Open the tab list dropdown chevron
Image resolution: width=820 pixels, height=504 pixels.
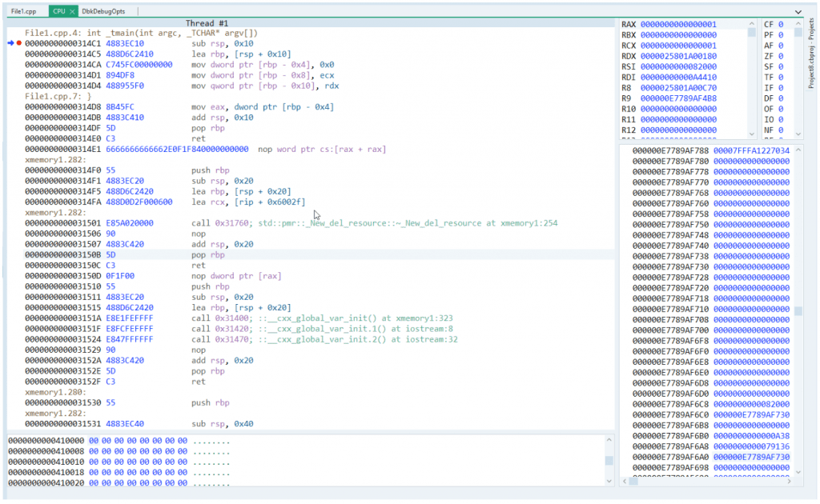coord(798,11)
